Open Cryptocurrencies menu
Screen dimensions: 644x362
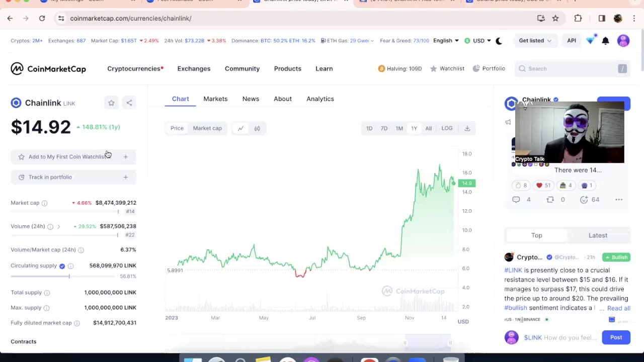tap(135, 69)
